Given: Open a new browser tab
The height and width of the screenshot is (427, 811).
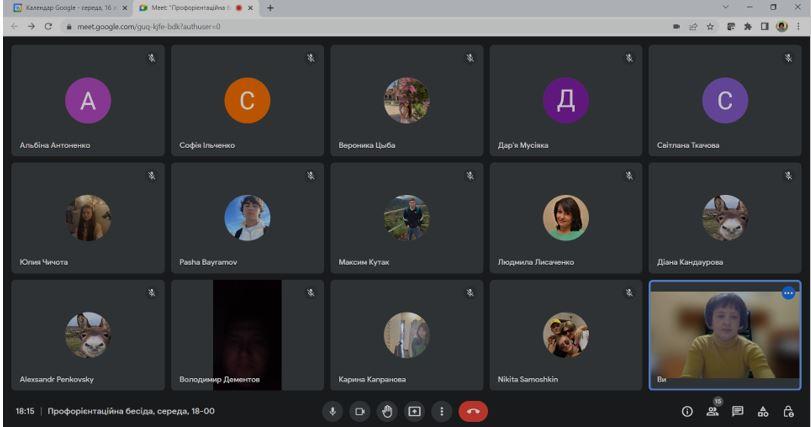Looking at the screenshot, I should (270, 8).
